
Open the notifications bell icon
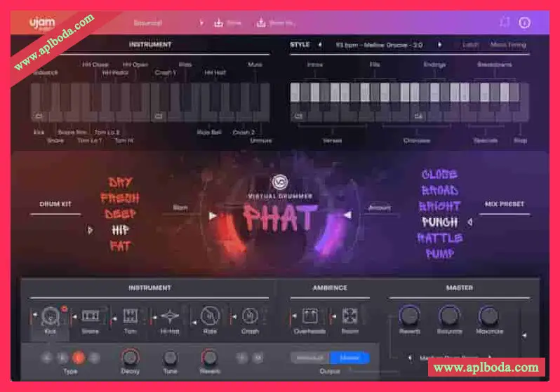click(505, 22)
